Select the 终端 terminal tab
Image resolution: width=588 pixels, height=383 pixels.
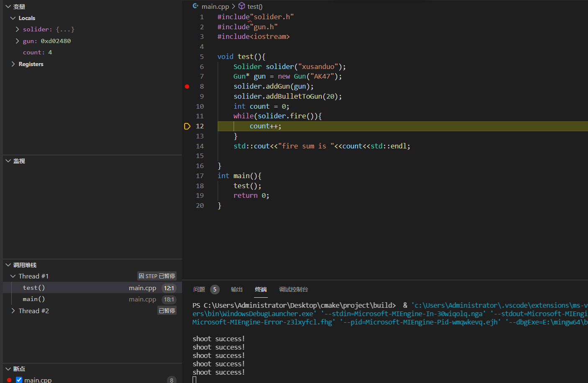[261, 289]
